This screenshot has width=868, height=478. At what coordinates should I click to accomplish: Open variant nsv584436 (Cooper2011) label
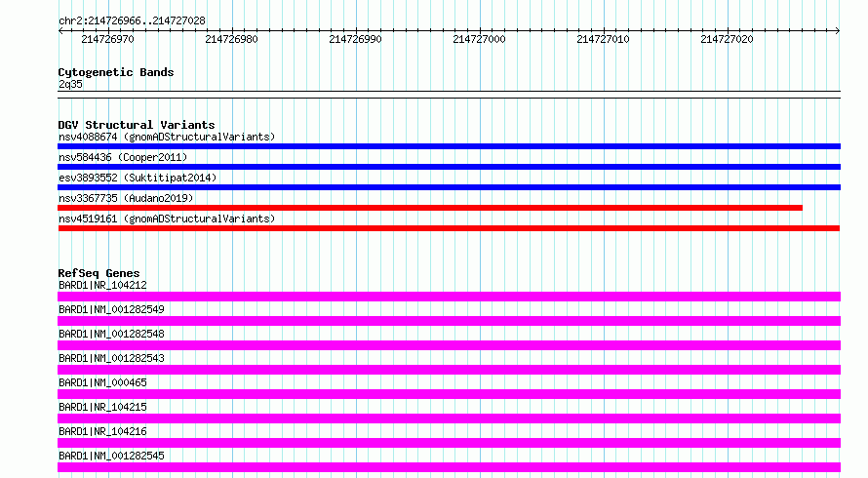pyautogui.click(x=123, y=157)
